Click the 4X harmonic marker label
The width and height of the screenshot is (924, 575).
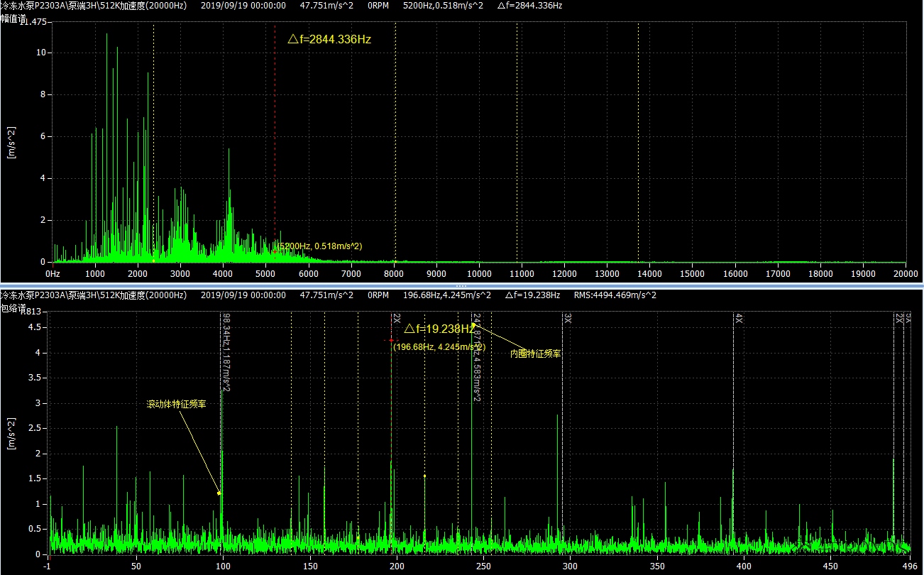[x=739, y=318]
